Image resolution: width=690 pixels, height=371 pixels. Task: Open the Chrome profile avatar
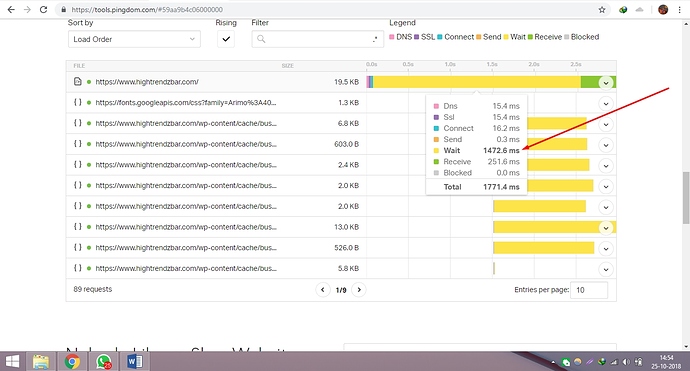coord(663,10)
